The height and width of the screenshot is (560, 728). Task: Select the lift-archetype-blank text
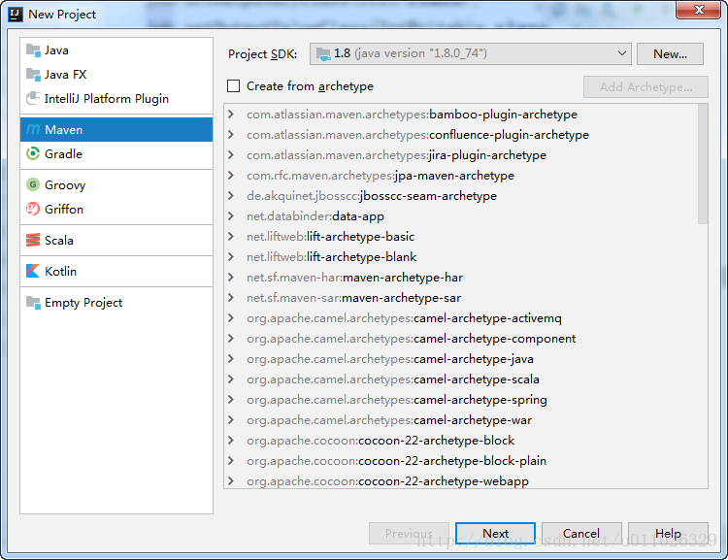click(x=362, y=257)
